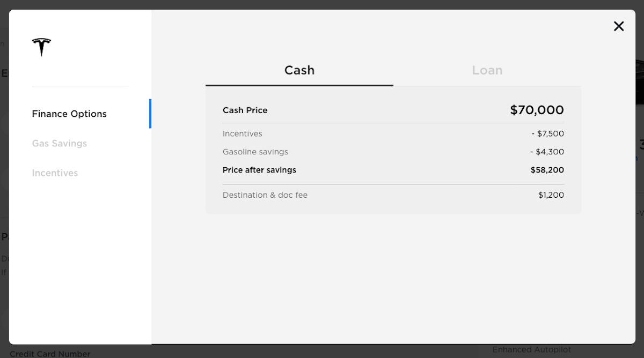Click the Destination & doc fee label
Screen dimensions: 644x358
265,195
